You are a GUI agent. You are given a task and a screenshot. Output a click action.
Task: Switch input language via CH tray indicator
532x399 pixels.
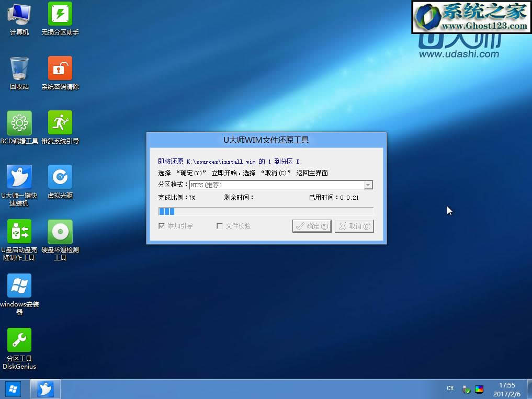pos(450,389)
